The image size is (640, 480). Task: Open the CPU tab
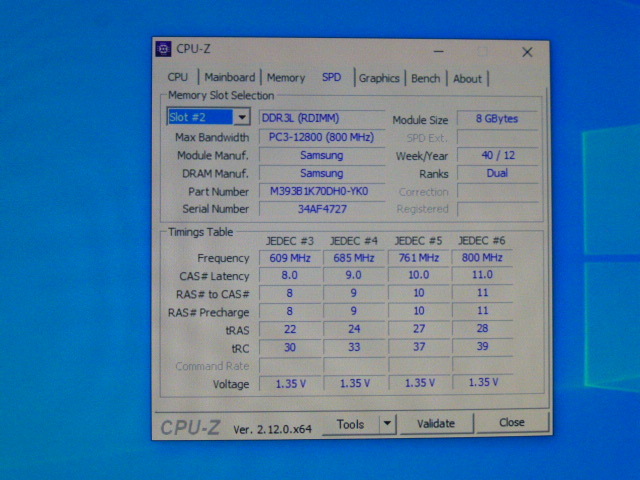(x=178, y=77)
